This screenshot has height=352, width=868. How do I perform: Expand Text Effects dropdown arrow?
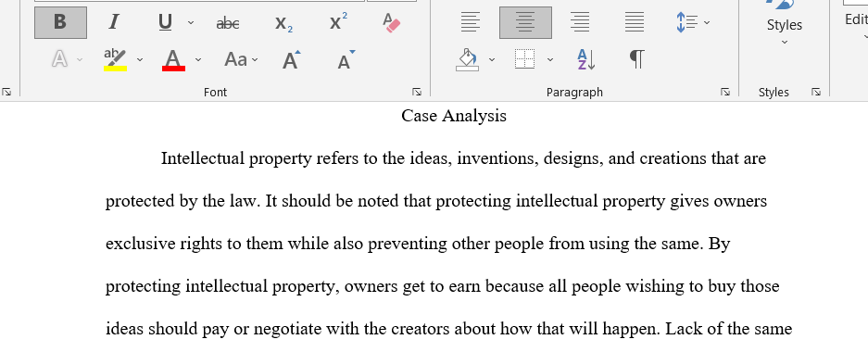pyautogui.click(x=80, y=59)
